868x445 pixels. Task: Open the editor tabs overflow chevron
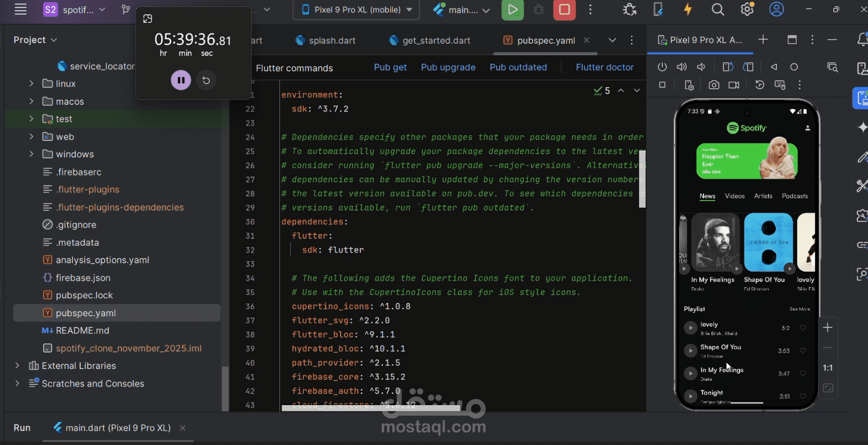coord(613,40)
